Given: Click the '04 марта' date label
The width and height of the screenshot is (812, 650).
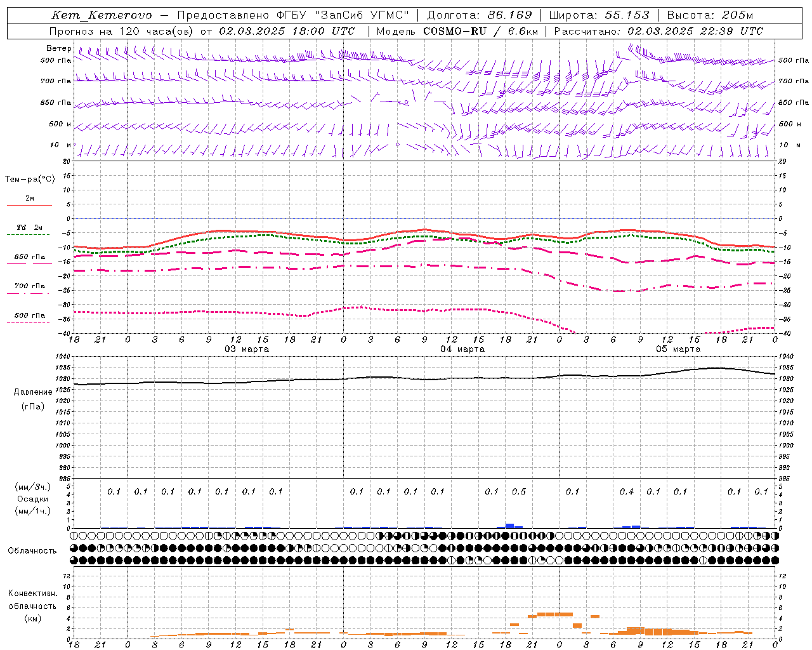Looking at the screenshot, I should coord(463,349).
